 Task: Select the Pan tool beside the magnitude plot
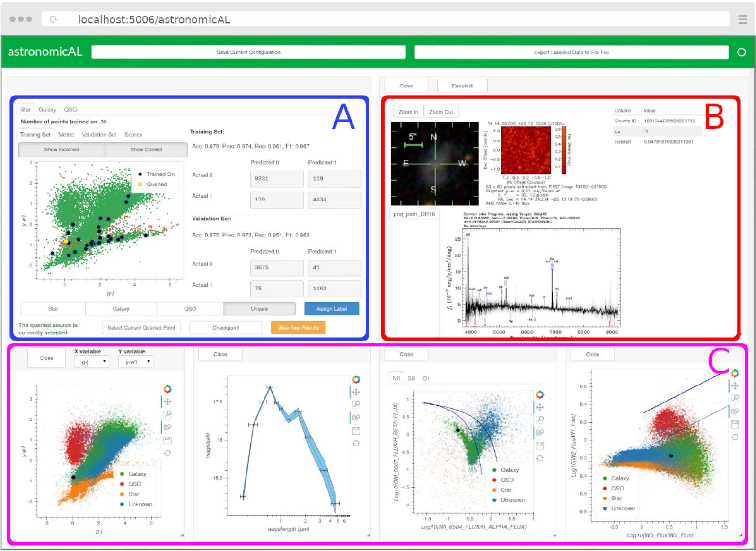pyautogui.click(x=356, y=392)
